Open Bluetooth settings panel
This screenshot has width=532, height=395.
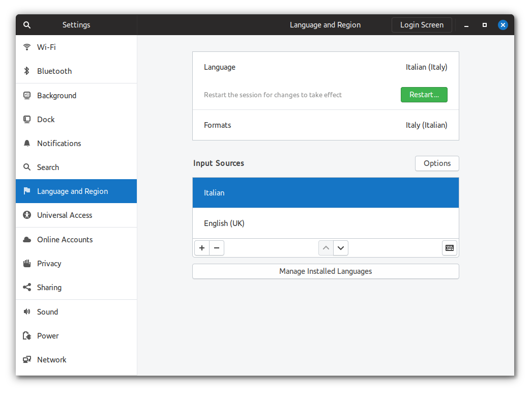coord(76,71)
